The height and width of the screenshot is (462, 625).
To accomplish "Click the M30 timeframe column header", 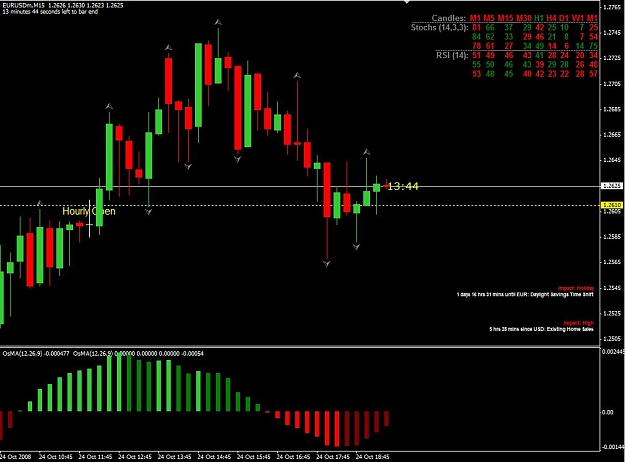I will (x=524, y=18).
